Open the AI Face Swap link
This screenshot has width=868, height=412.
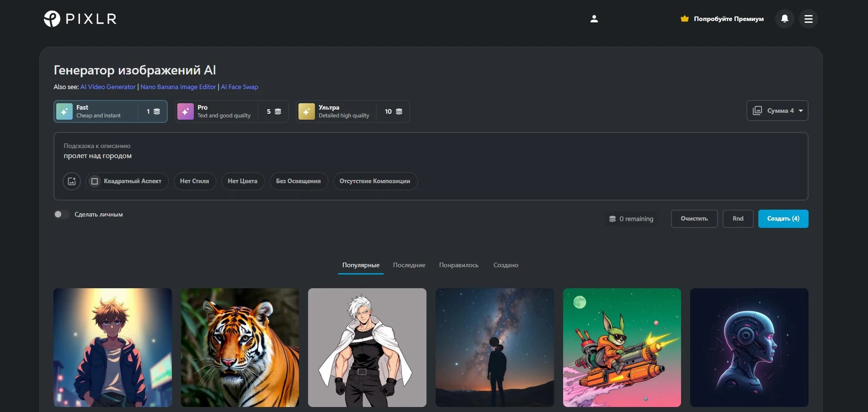[x=240, y=87]
